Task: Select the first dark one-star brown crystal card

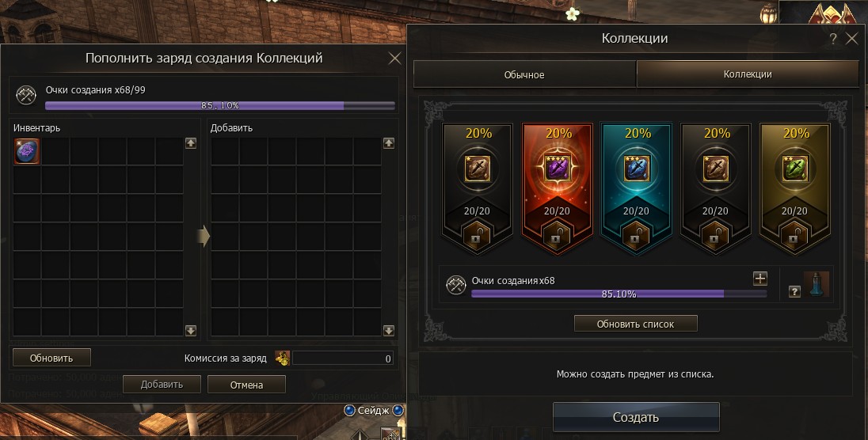Action: (x=478, y=188)
